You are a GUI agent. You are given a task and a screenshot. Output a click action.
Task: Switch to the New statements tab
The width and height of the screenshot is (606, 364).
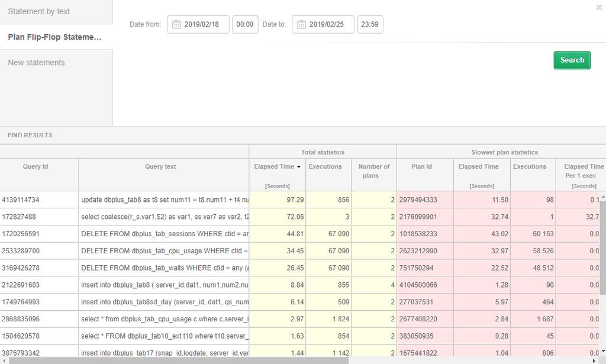[x=56, y=63]
